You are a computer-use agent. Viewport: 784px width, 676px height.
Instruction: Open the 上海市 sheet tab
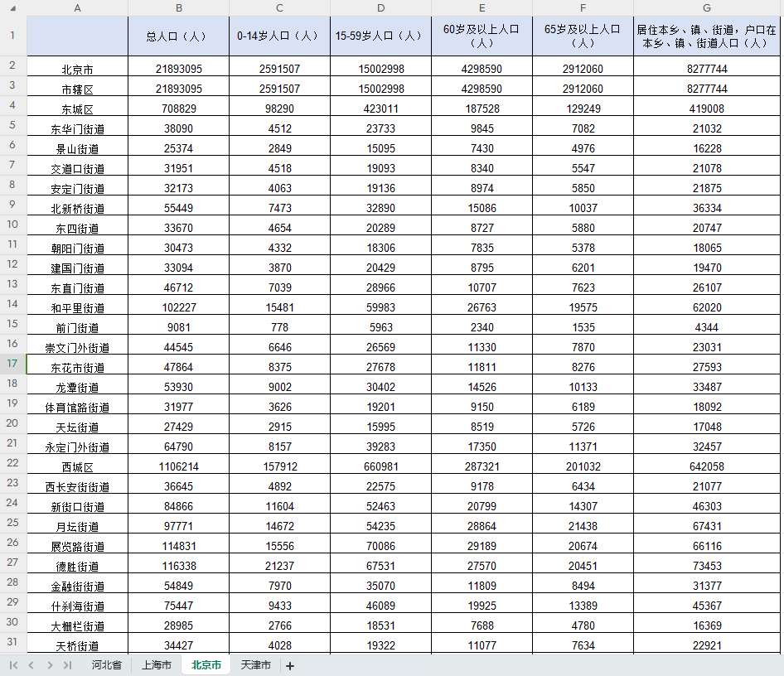157,665
